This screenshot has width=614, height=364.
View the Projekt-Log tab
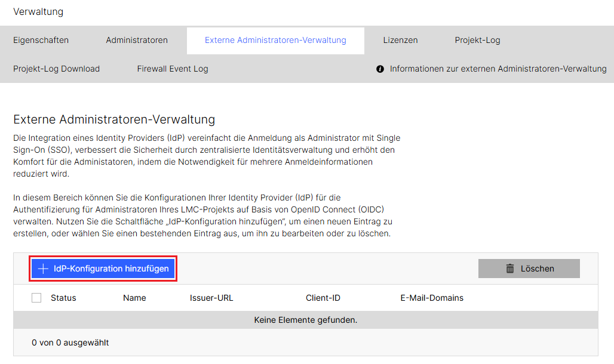point(477,40)
